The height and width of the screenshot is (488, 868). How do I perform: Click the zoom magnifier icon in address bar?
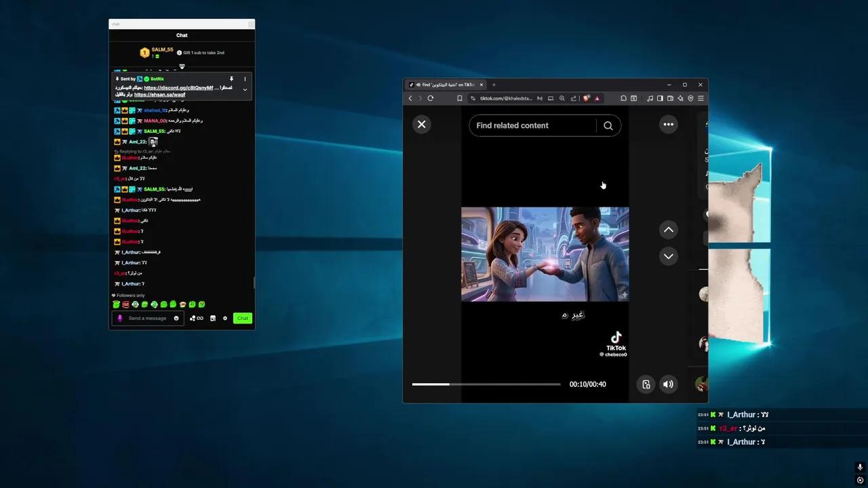click(x=561, y=98)
